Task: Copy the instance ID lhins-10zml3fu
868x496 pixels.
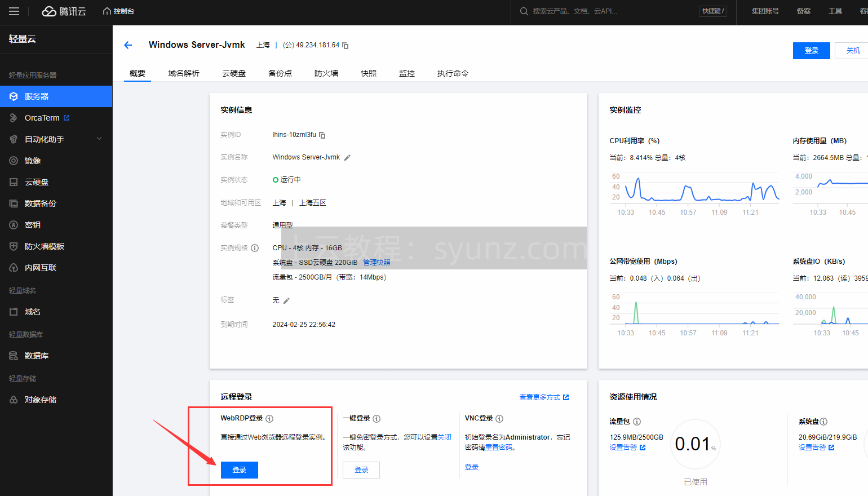Action: pos(322,135)
